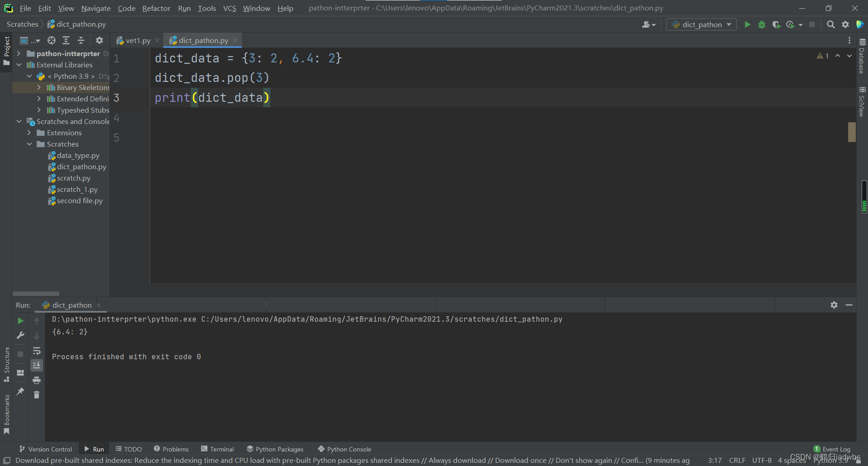Open IDE settings gear in top toolbar

click(845, 24)
